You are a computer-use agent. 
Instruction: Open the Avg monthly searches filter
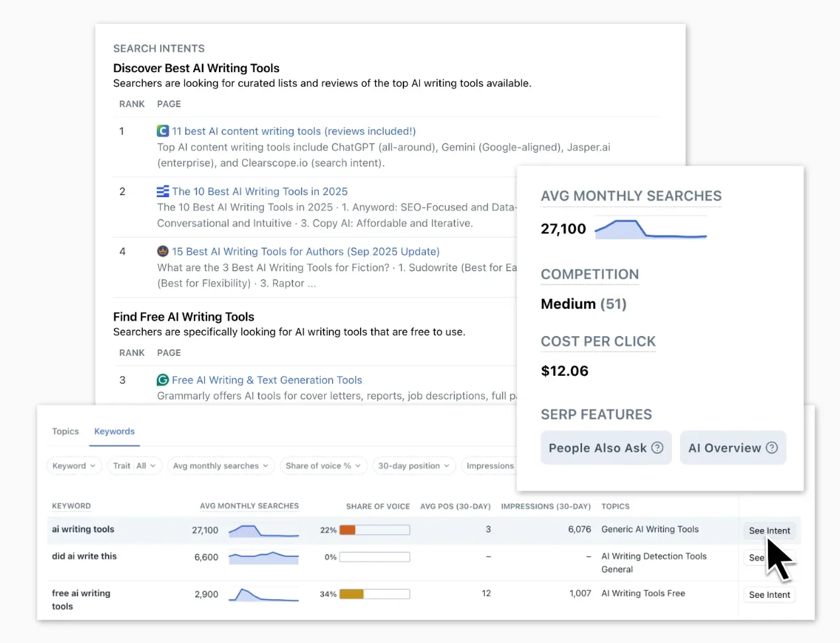221,466
